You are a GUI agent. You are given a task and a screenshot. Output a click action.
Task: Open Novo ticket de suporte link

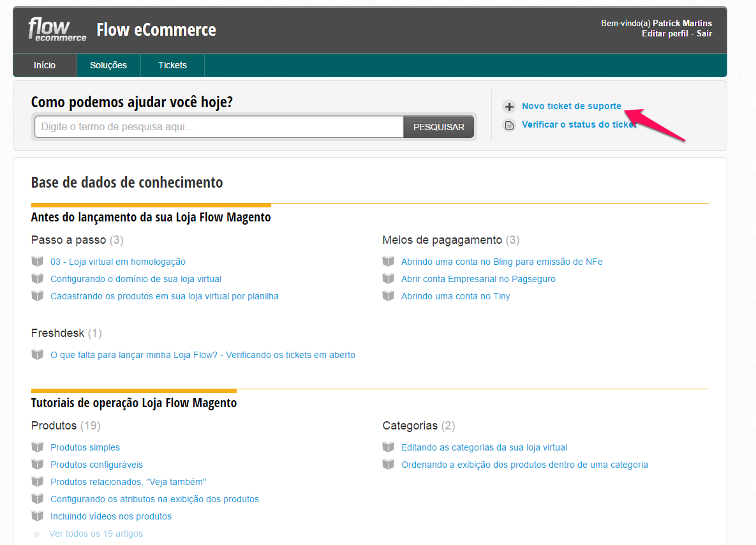tap(572, 106)
